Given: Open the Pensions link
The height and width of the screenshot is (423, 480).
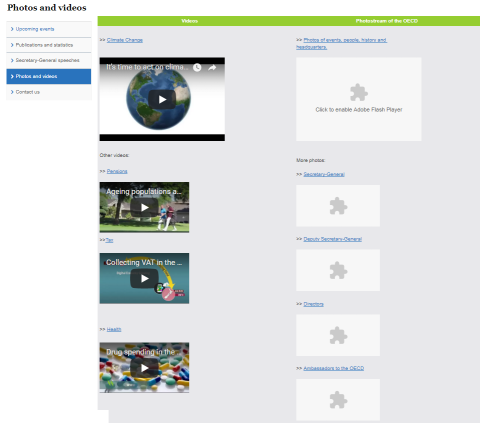Looking at the screenshot, I should click(117, 171).
